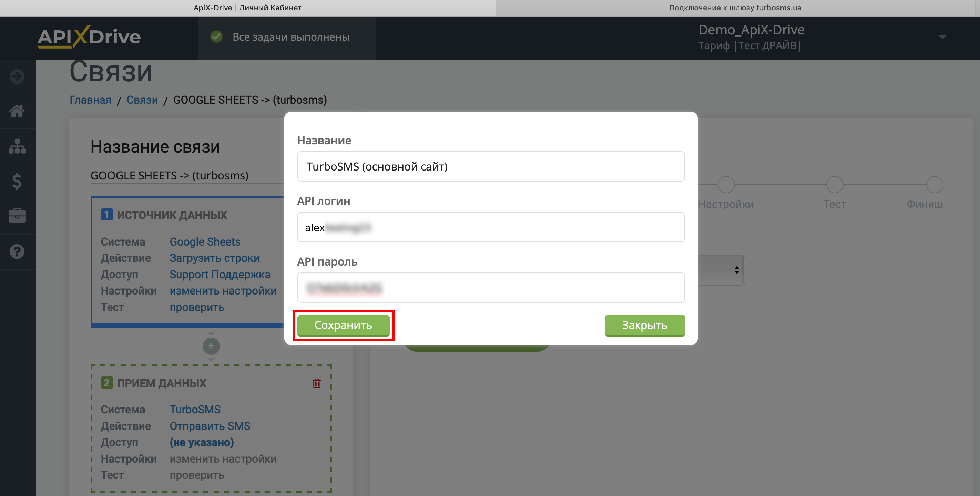Open the Главная breadcrumb link
980x496 pixels.
coord(90,100)
